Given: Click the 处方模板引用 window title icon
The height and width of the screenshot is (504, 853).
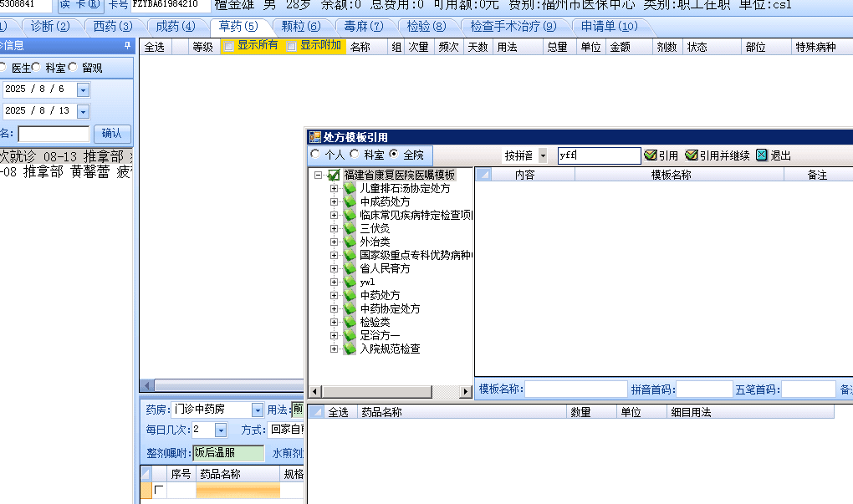Looking at the screenshot, I should click(314, 137).
